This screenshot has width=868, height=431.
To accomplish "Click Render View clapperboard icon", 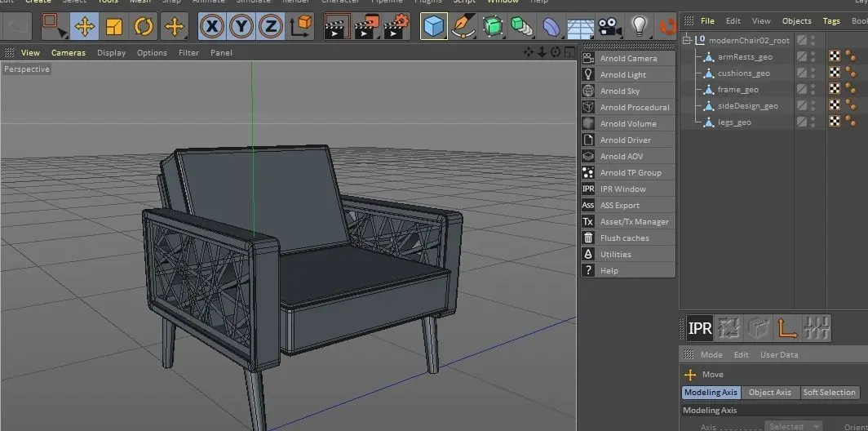I will click(337, 26).
